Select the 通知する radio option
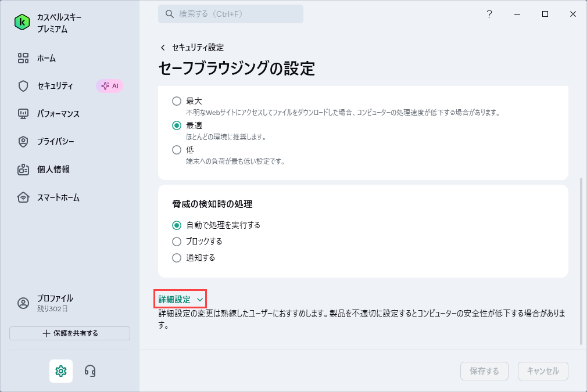The height and width of the screenshot is (392, 587). [177, 258]
